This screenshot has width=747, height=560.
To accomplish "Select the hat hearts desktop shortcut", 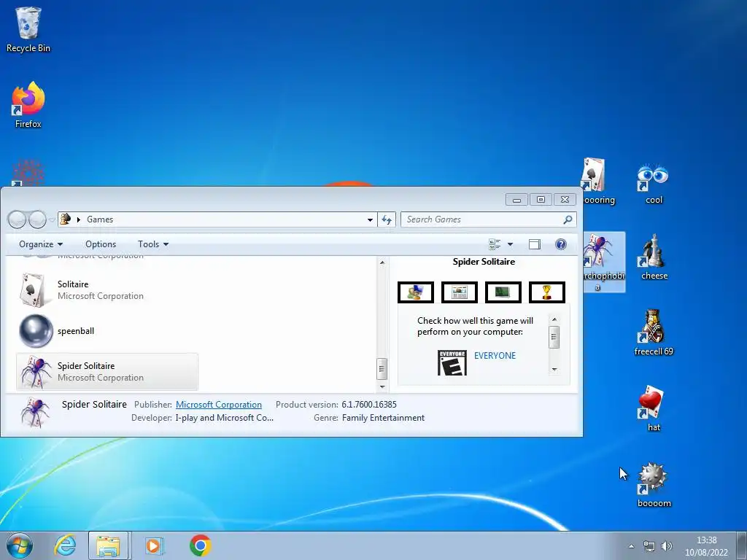I will 651,408.
